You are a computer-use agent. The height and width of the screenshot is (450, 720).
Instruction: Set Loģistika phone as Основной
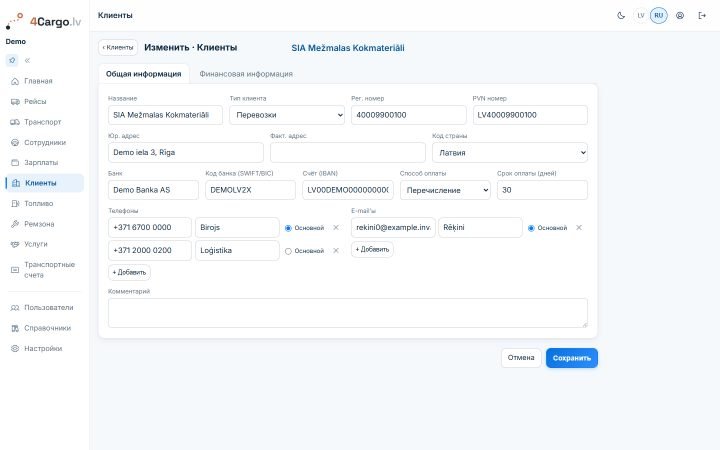(288, 251)
